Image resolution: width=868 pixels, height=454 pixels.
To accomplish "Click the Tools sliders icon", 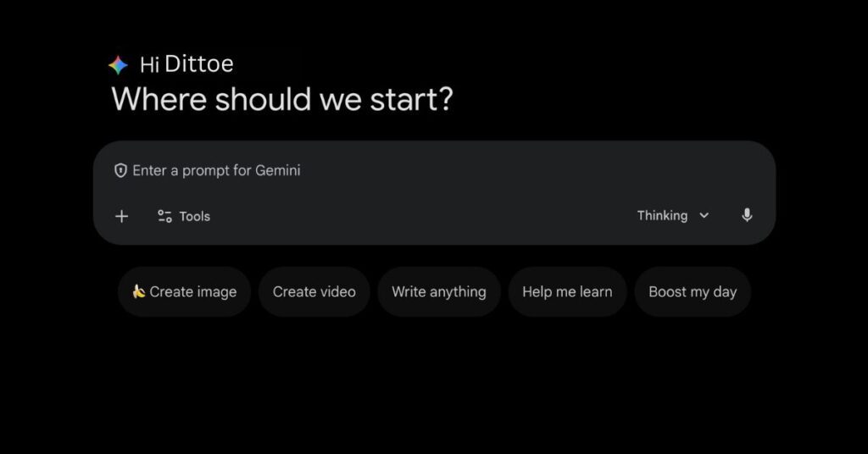I will (164, 216).
